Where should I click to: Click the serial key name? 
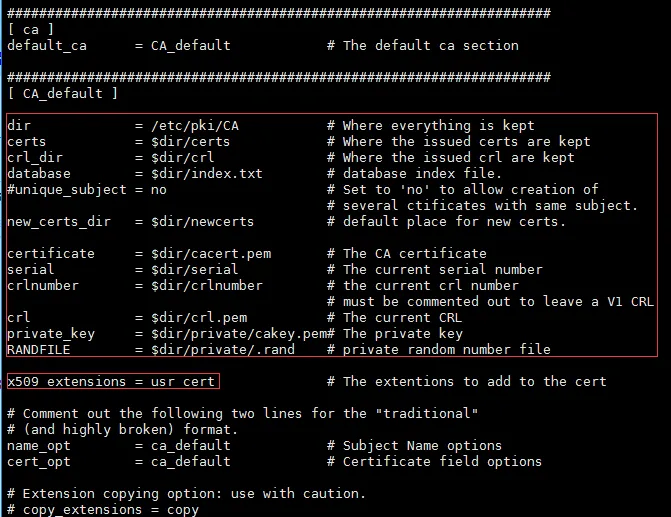tap(30, 270)
